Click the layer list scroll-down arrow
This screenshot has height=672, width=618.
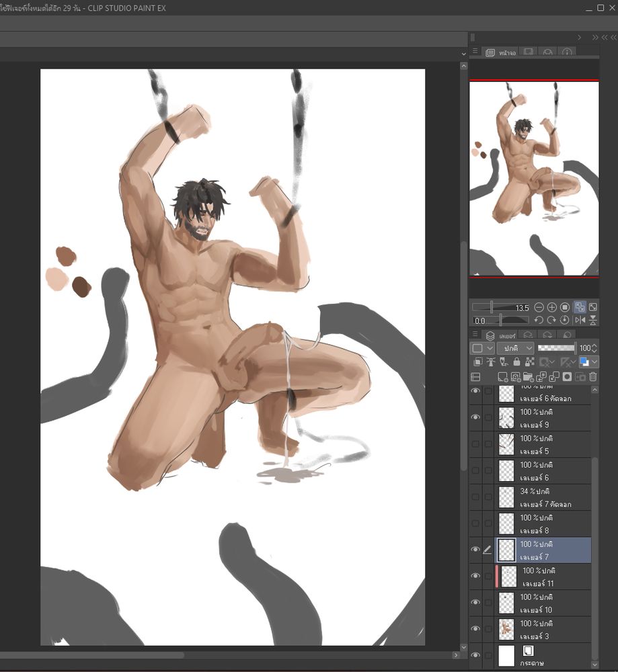594,665
